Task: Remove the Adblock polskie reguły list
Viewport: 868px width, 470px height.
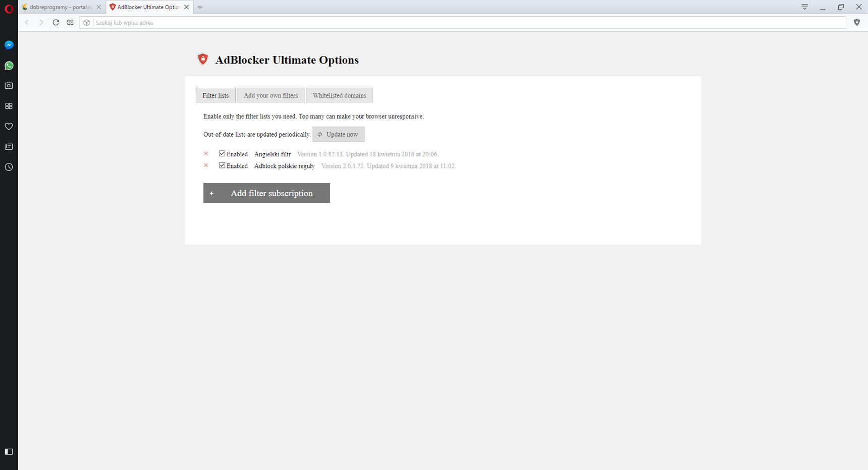Action: click(206, 165)
